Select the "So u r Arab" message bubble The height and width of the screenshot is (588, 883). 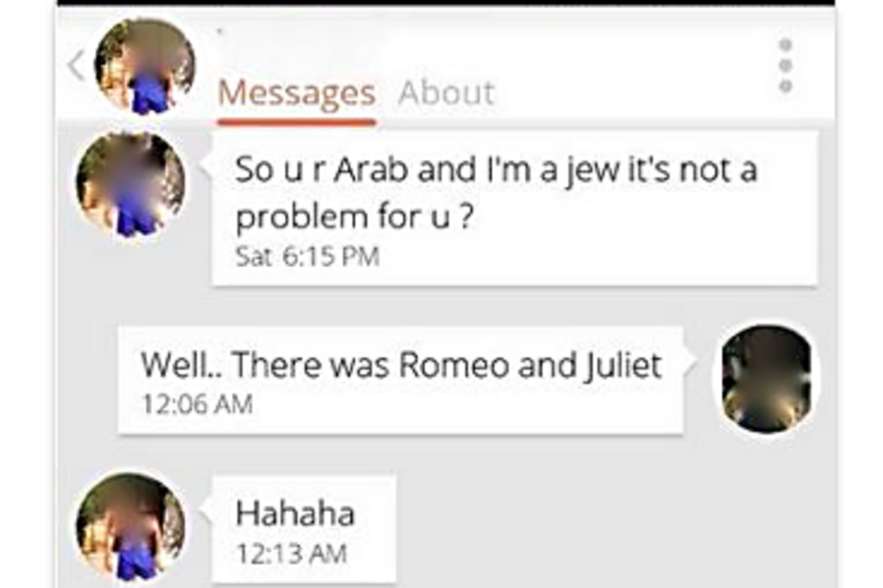point(514,208)
